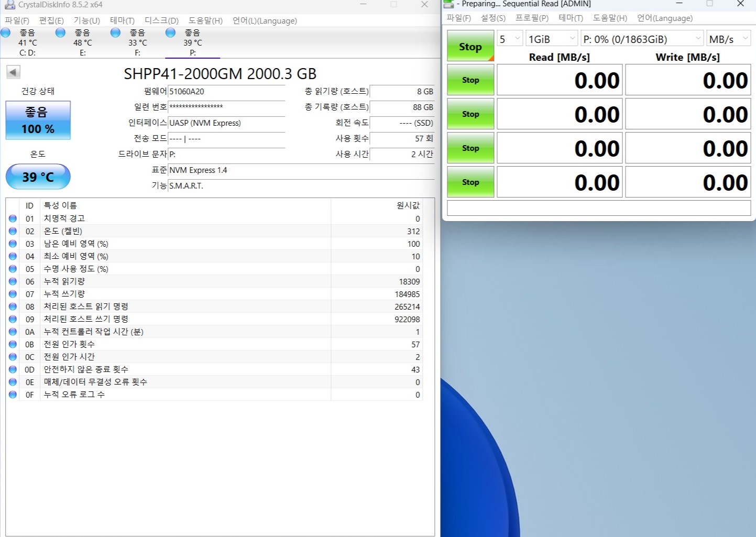Open 언어(L)(Language) menu in CrystalDiskInfo
756x537 pixels.
265,20
